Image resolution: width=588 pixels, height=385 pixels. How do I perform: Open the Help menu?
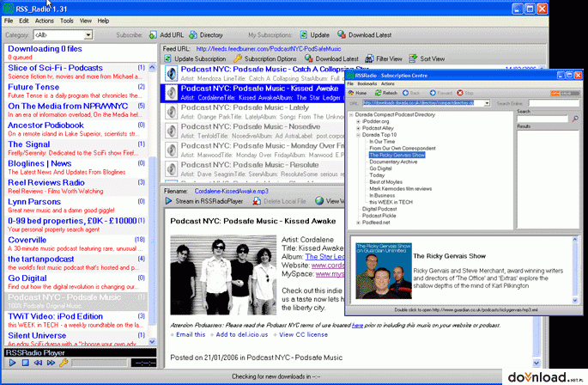click(103, 21)
